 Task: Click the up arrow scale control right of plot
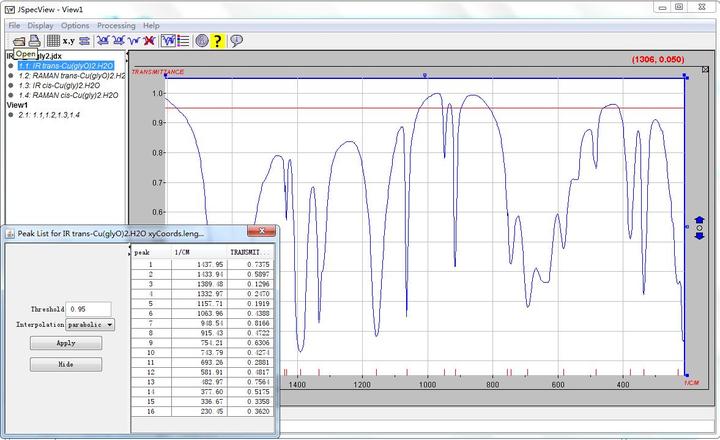coord(699,219)
